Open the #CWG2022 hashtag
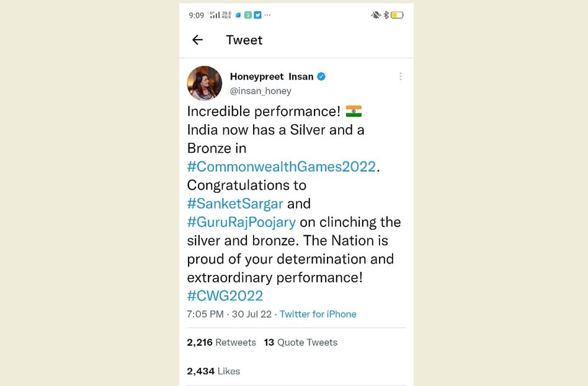 pos(225,296)
